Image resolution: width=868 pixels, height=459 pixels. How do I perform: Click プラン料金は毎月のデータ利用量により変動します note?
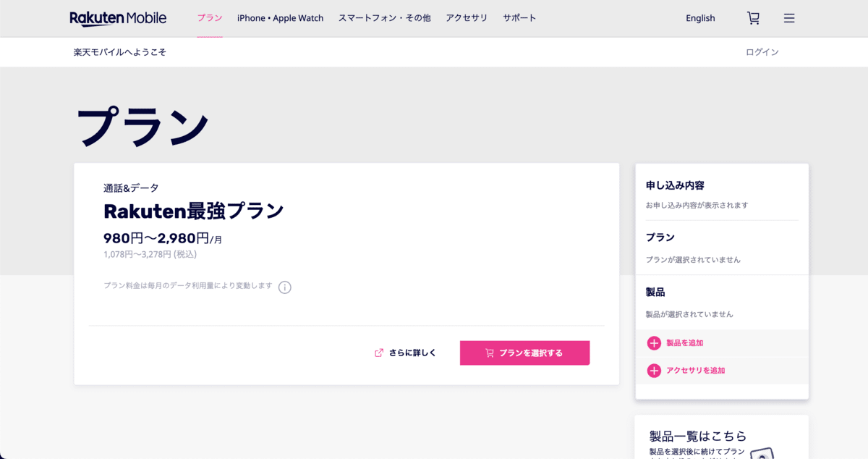tap(188, 285)
